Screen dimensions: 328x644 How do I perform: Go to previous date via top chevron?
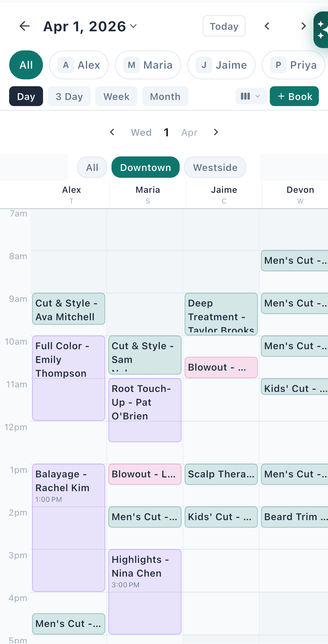tap(267, 26)
